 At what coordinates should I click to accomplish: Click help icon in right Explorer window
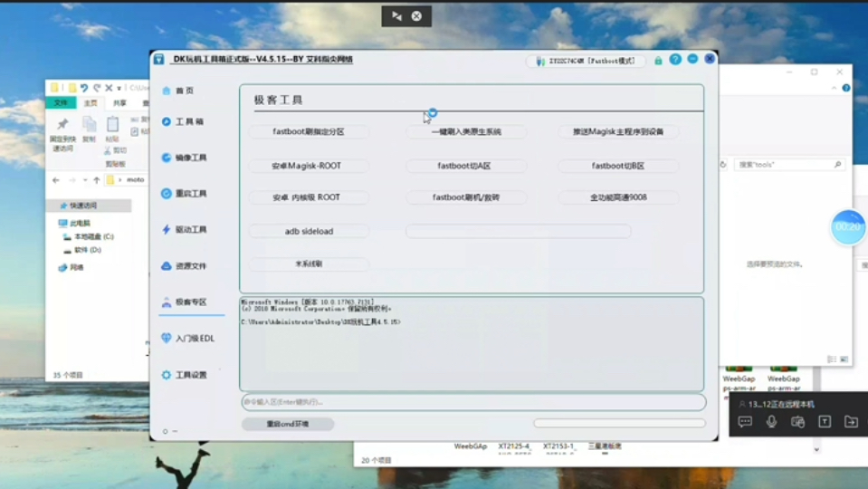pyautogui.click(x=846, y=88)
